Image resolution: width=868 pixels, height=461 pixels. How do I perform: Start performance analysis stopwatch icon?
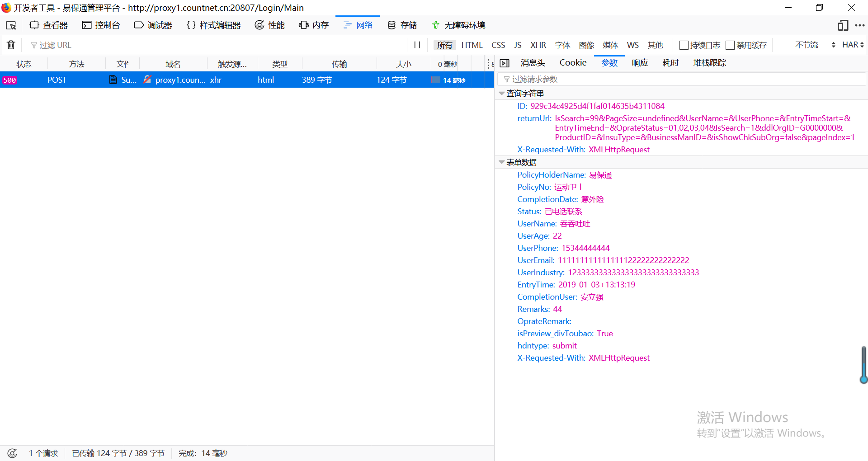coord(12,453)
